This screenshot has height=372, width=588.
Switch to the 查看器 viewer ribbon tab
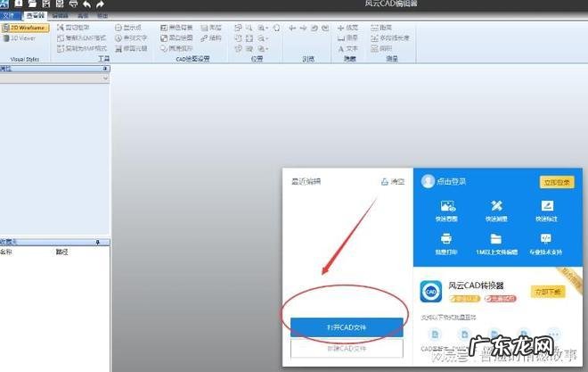coord(36,16)
